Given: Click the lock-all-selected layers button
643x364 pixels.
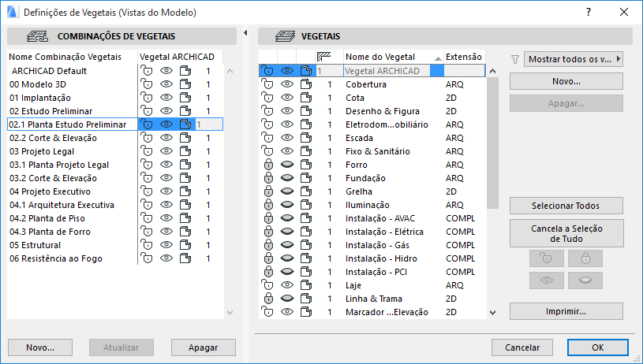Looking at the screenshot, I should coord(585,258).
